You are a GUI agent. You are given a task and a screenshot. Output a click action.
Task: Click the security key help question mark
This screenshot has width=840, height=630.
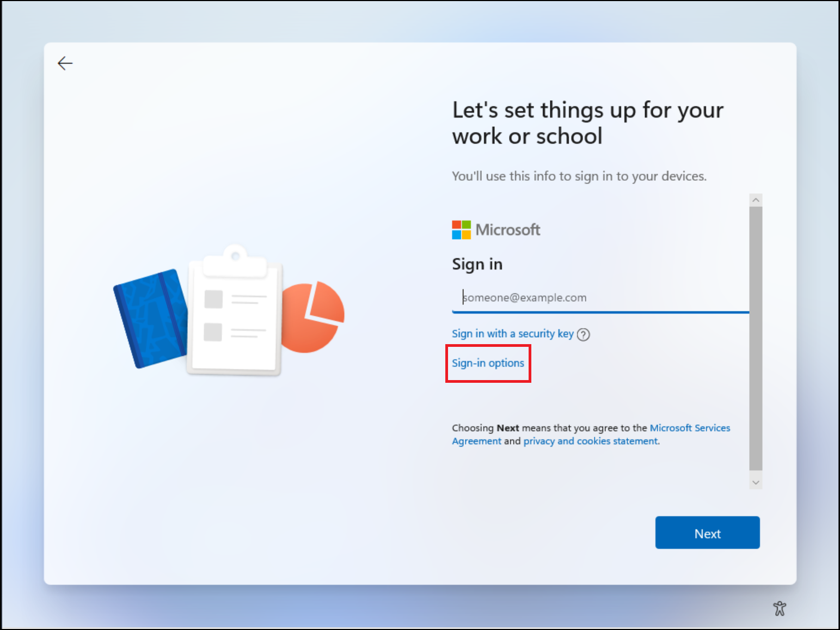pyautogui.click(x=583, y=334)
